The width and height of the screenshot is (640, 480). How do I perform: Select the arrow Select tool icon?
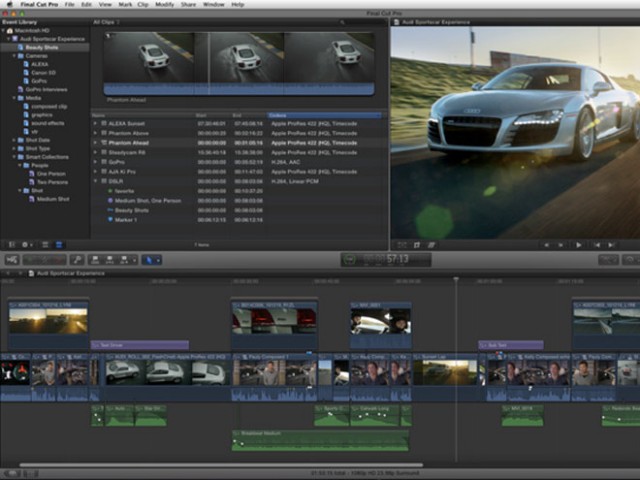[x=149, y=260]
